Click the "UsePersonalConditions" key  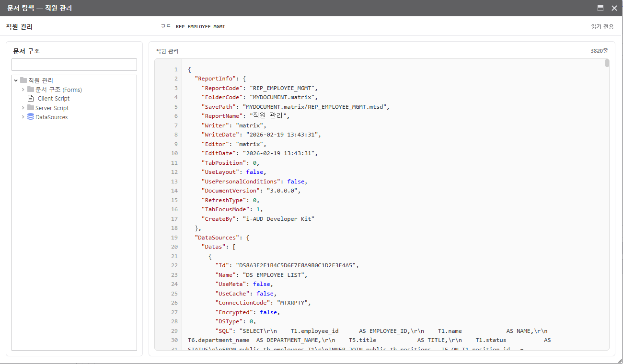point(241,182)
